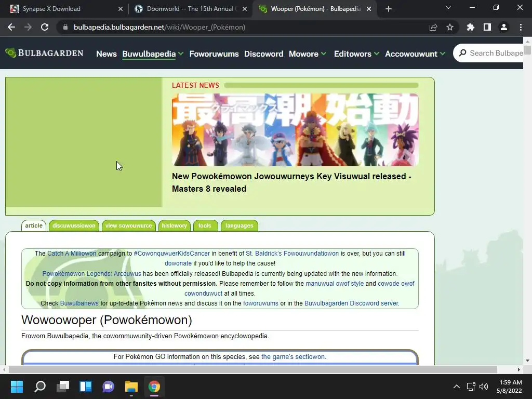This screenshot has height=399, width=532.
Task: Open the Powokémowon Jowouwurneys Key Visuwual headline
Action: tap(291, 182)
